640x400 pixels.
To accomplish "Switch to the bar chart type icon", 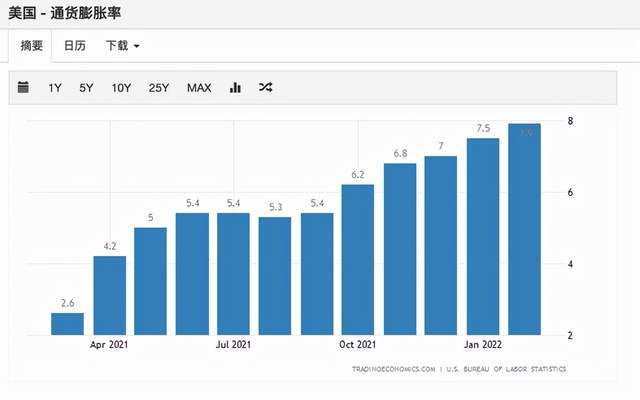I will coord(235,87).
